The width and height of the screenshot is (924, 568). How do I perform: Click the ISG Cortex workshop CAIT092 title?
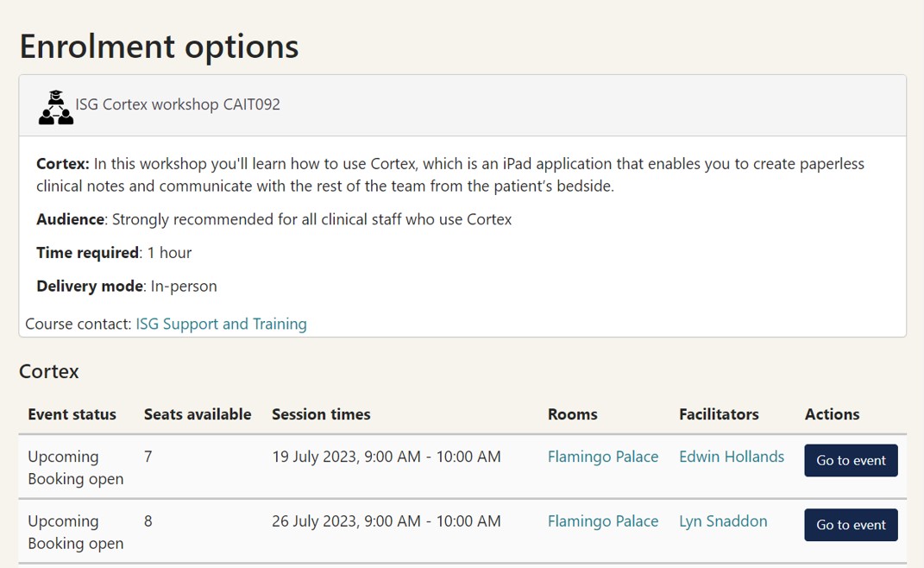(178, 104)
